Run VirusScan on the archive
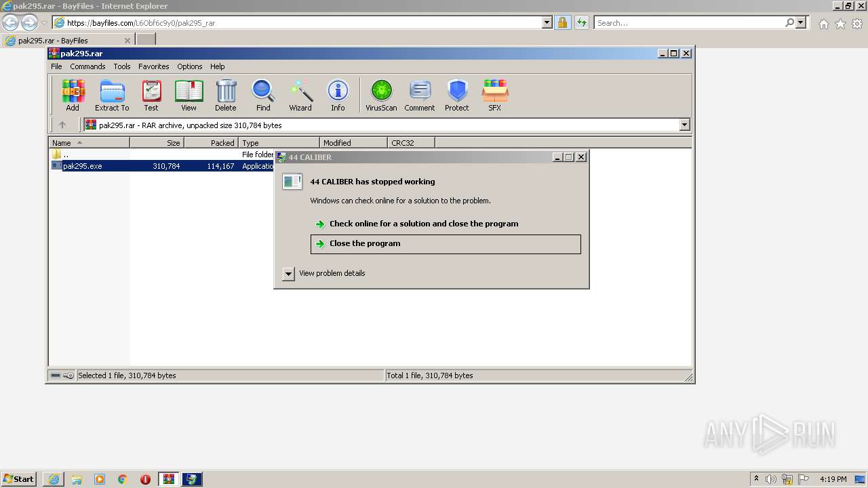Viewport: 868px width, 488px height. click(381, 95)
